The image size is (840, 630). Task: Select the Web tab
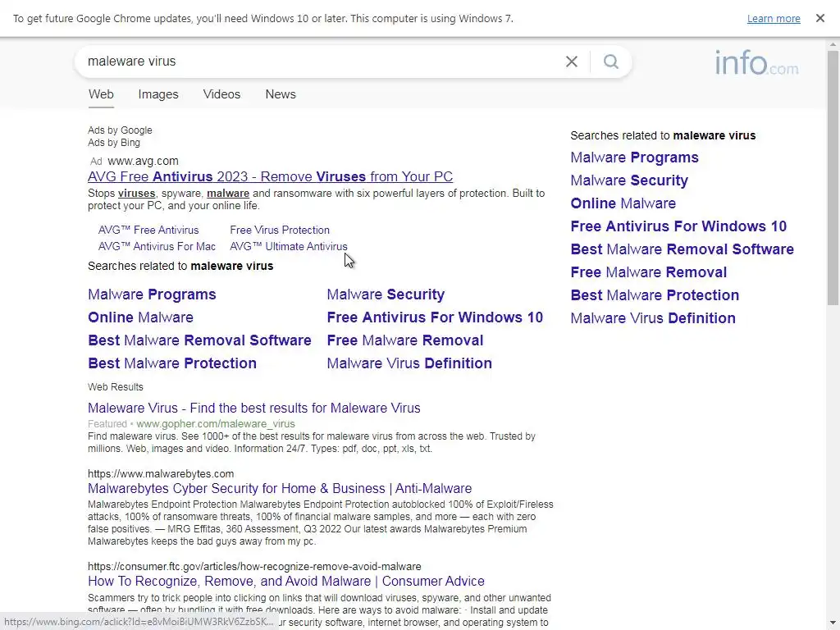pos(101,94)
